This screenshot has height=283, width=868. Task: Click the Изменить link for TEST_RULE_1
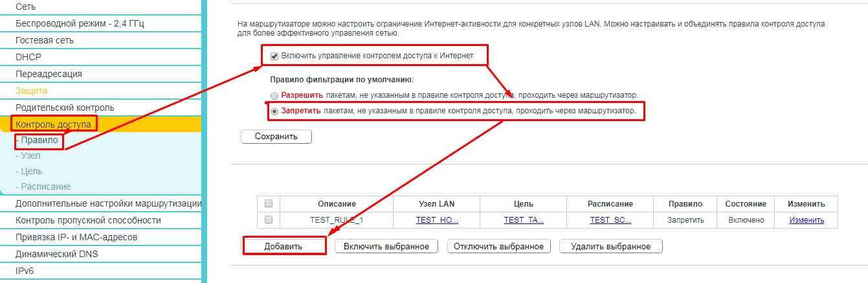(806, 220)
